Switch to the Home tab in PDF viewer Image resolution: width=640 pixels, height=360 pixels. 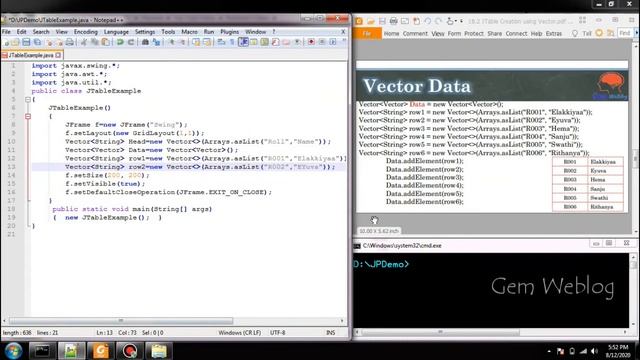point(391,33)
